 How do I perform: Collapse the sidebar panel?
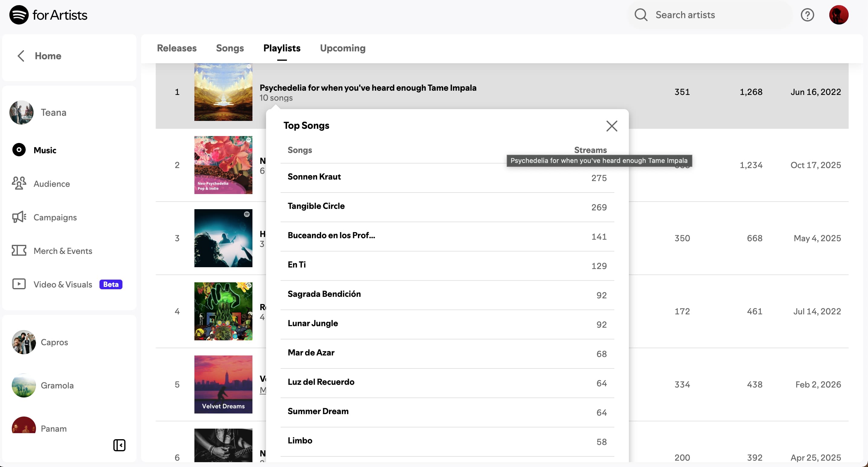pyautogui.click(x=119, y=445)
